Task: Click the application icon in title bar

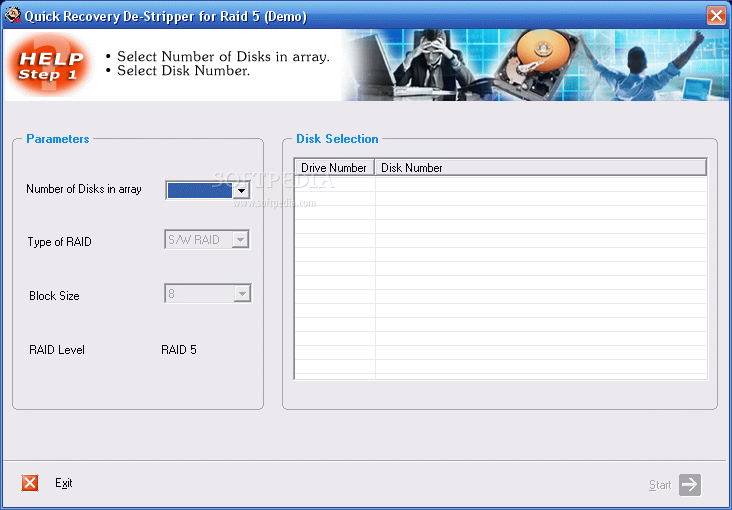Action: (12, 15)
